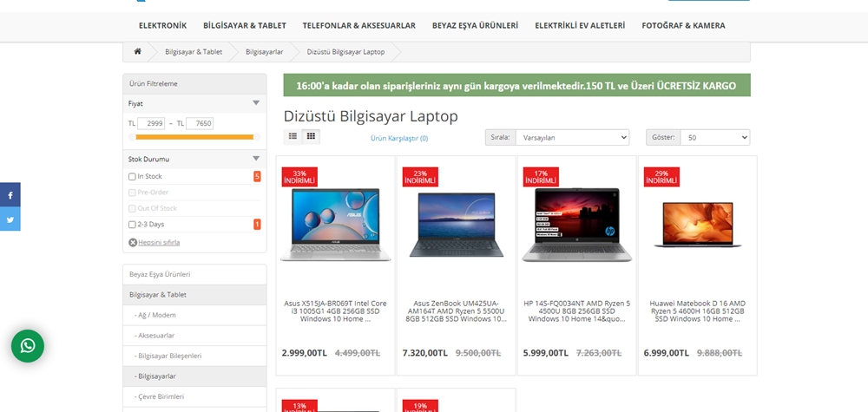Screen dimensions: 868x412
Task: Open Huawei Matebook D 16 product title
Action: pos(698,311)
